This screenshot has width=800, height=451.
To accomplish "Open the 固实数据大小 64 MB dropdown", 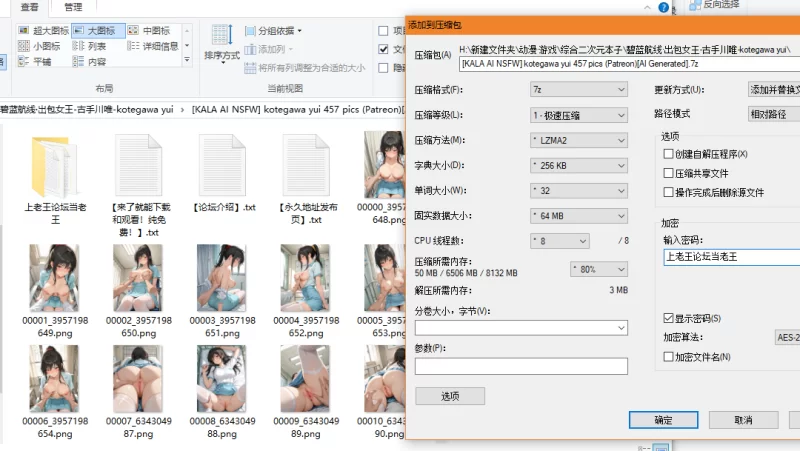I will pos(579,216).
